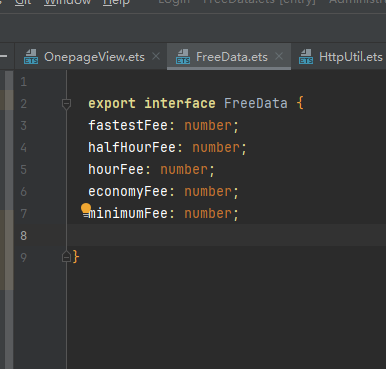386x369 pixels.
Task: Place cursor on hourFee property
Action: click(116, 170)
